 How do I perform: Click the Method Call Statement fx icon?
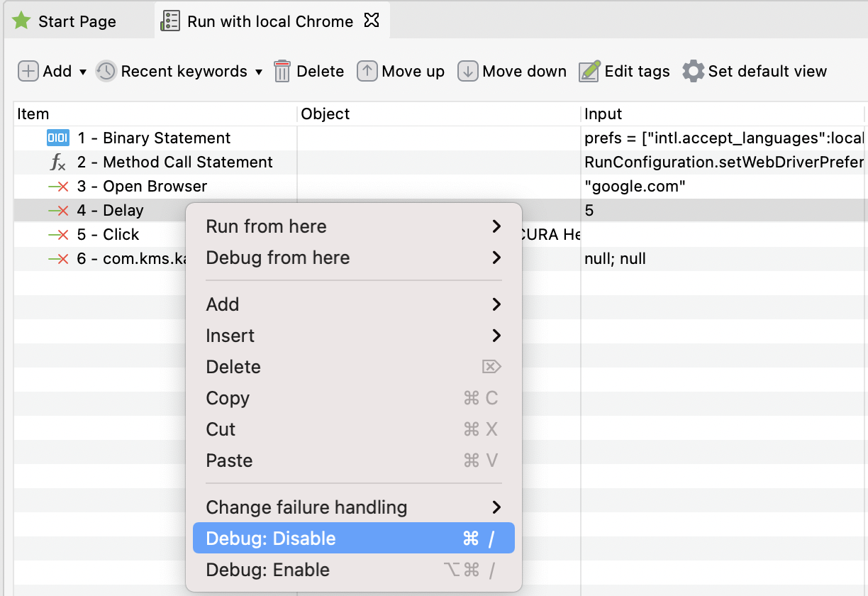tap(58, 162)
